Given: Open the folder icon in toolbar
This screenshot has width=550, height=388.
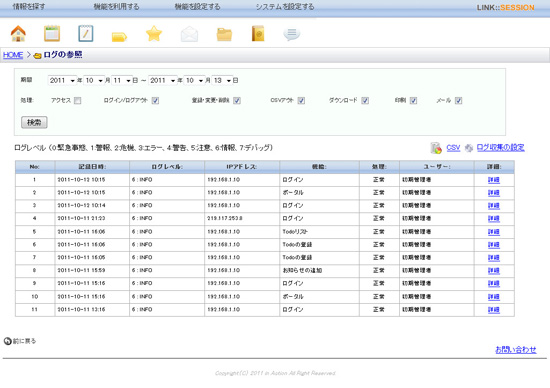Looking at the screenshot, I should [224, 34].
